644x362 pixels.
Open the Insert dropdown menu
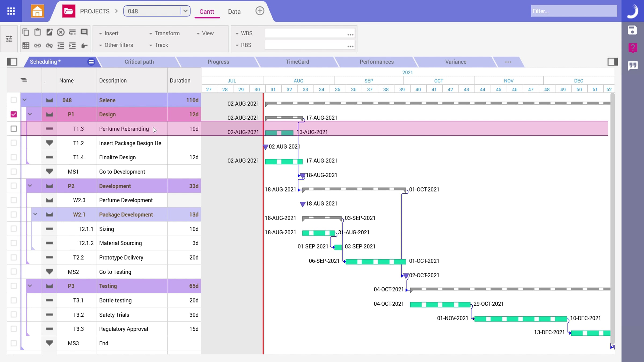point(109,33)
